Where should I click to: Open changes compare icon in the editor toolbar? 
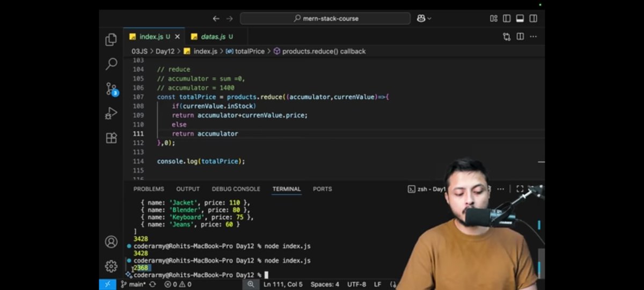tap(507, 37)
